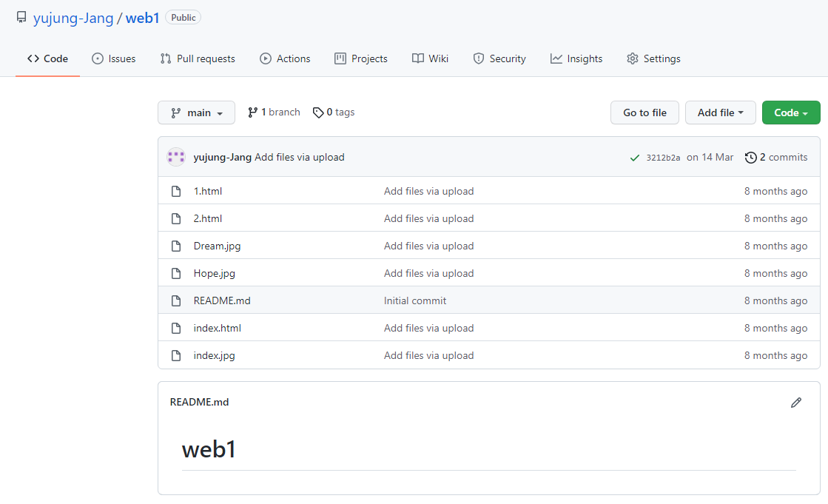
Task: Open the yujung-Jang owner link
Action: pos(73,18)
